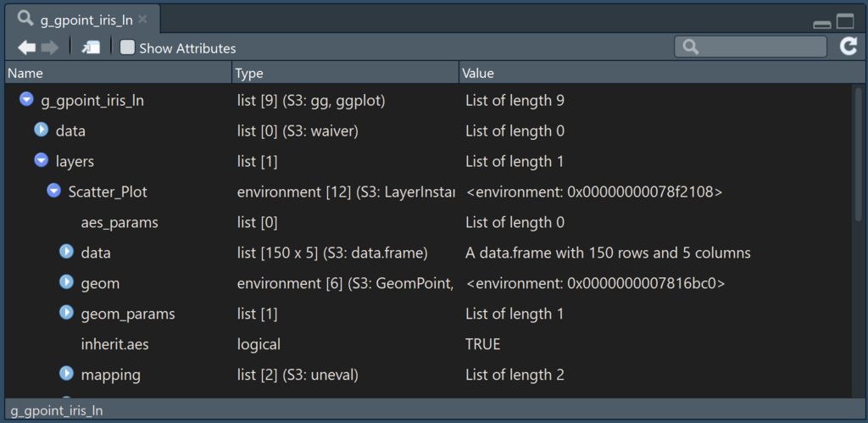Click the magnifier icon in the tab
Image resolution: width=868 pixels, height=423 pixels.
coord(25,18)
